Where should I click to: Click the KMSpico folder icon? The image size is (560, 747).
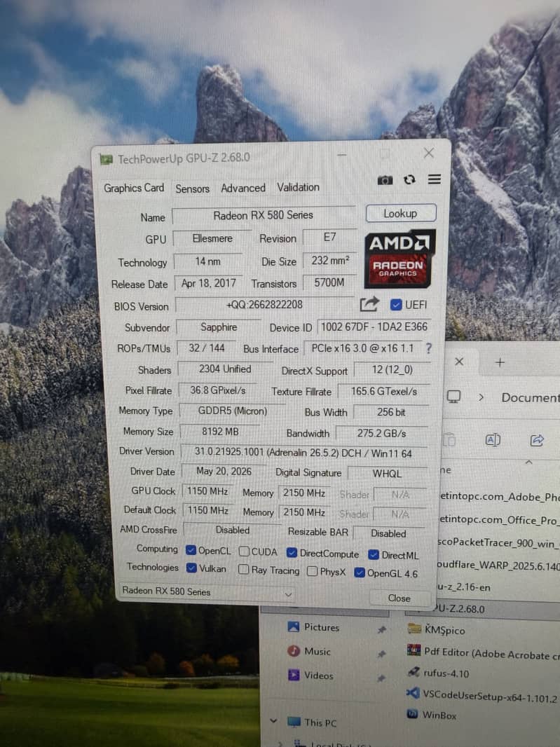coord(414,629)
